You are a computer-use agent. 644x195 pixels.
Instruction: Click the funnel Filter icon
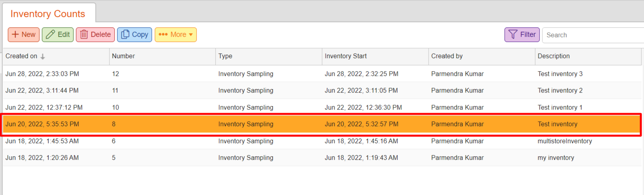pos(513,34)
